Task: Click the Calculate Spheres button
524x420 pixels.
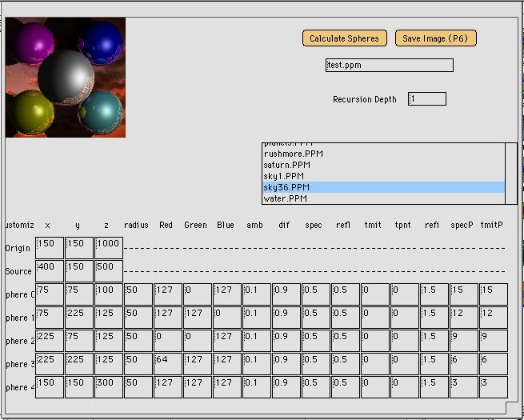Action: tap(345, 38)
